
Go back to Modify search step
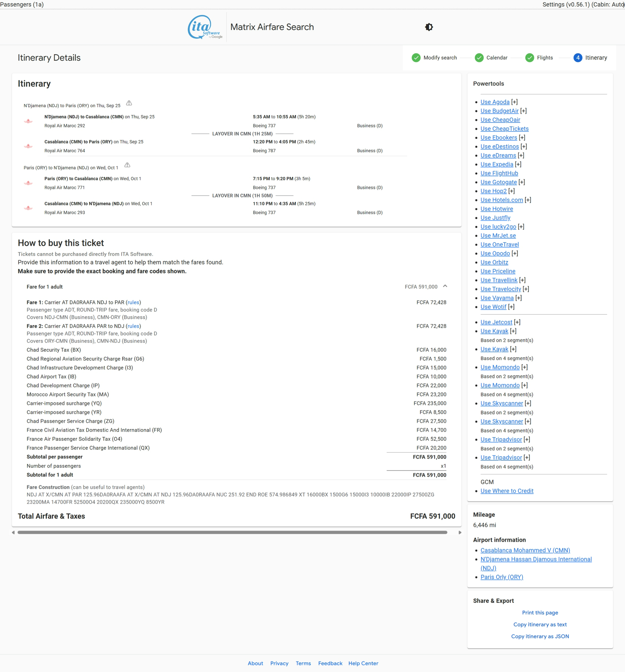point(440,58)
